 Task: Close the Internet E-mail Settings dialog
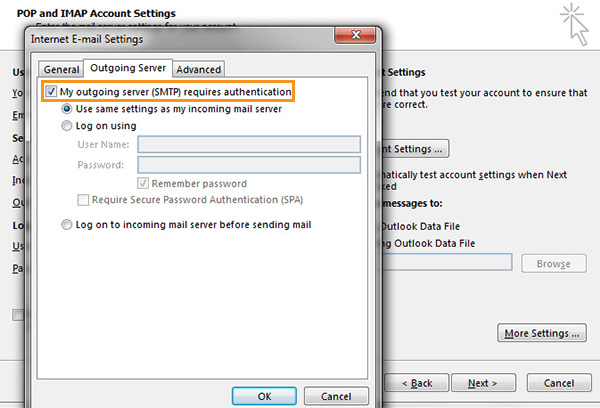pyautogui.click(x=355, y=35)
